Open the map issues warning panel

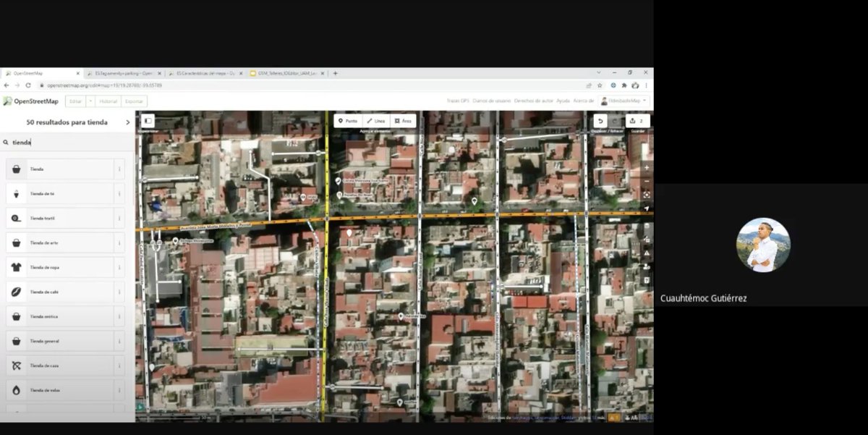pyautogui.click(x=646, y=253)
